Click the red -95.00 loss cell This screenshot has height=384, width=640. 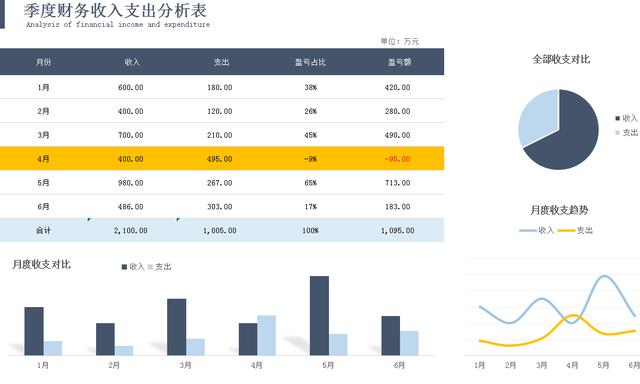point(398,159)
